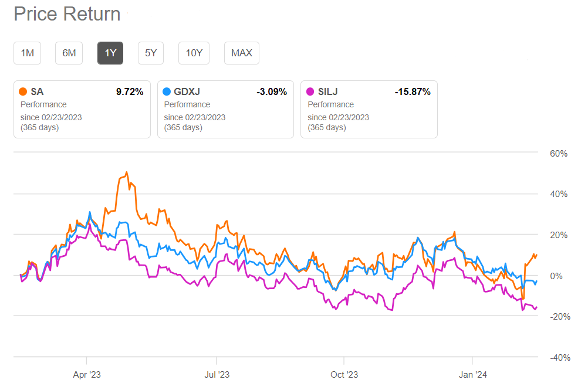588x390 pixels.
Task: Click the Price Return heading
Action: 67,14
